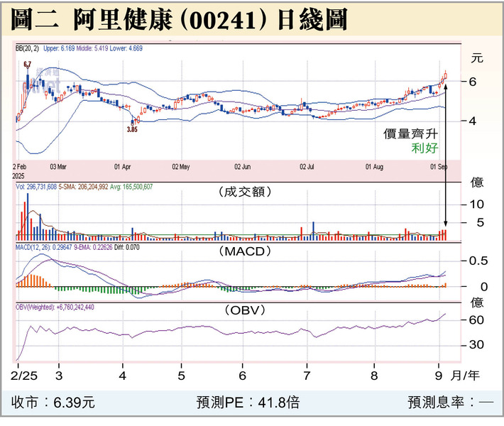Click the (MACD) panel label
Screen dimensions: 504x426
(245, 251)
